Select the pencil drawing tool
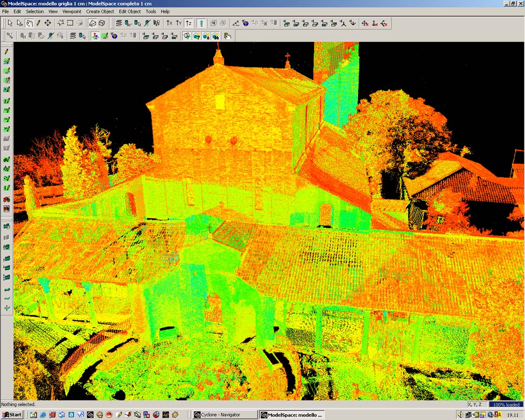The height and width of the screenshot is (420, 525). click(38, 23)
